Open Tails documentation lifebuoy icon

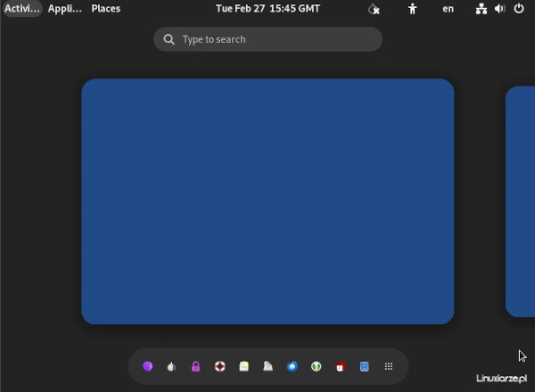coord(219,366)
